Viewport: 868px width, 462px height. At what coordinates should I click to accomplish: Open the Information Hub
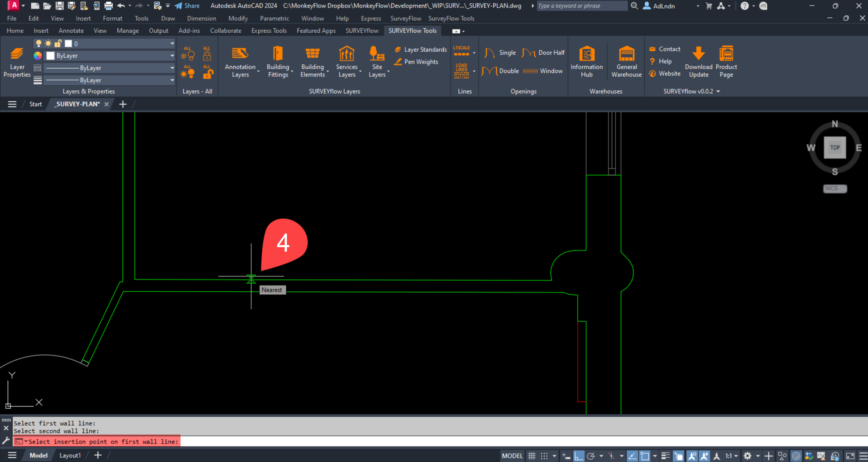click(x=586, y=61)
